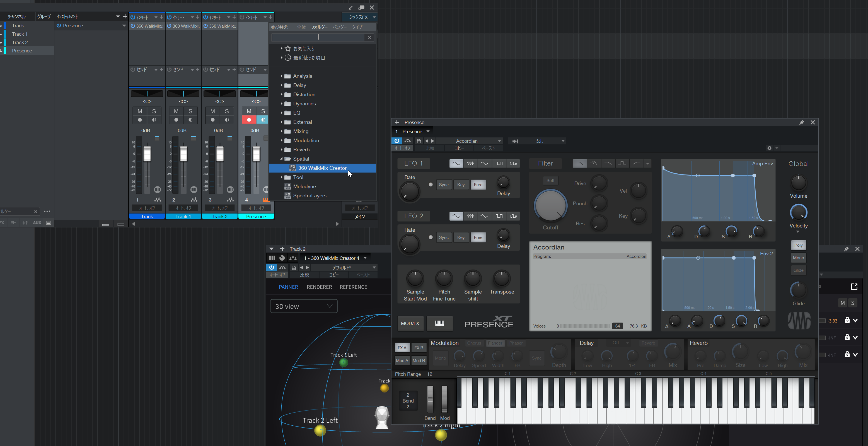The width and height of the screenshot is (868, 446).
Task: Select Mod A button
Action: point(402,360)
